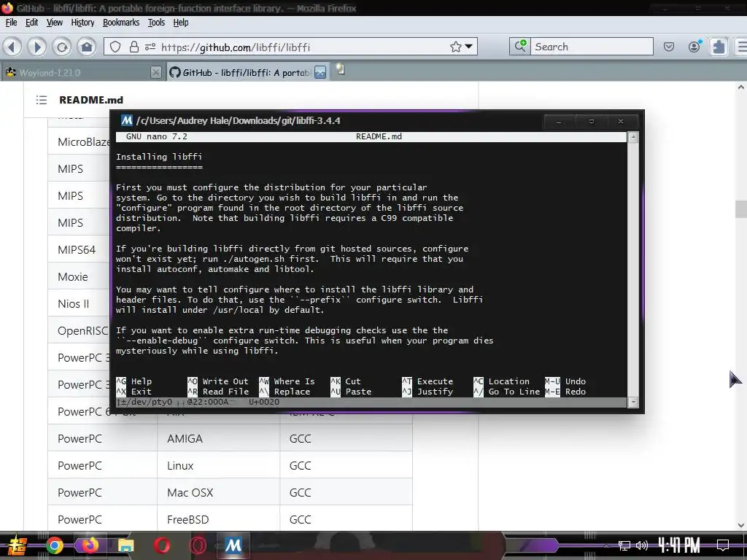Go forward with Firefox forward arrow
This screenshot has width=747, height=560.
point(36,47)
